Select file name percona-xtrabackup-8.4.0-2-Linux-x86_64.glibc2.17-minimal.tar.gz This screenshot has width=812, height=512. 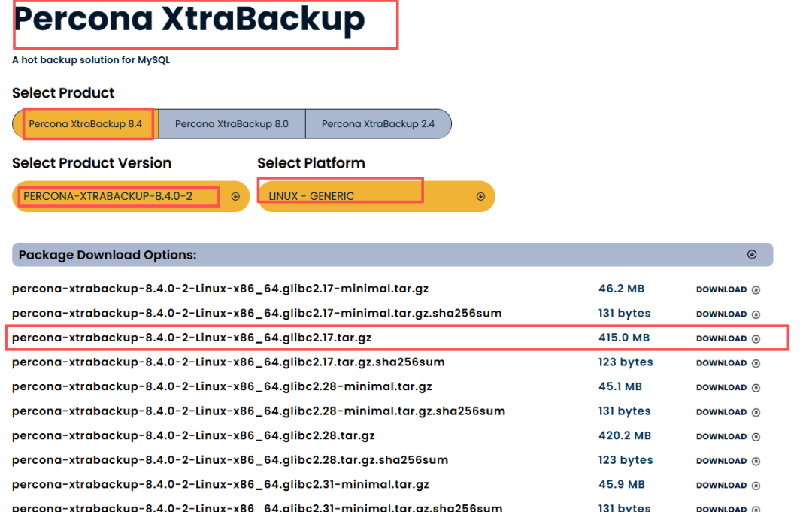(x=220, y=289)
